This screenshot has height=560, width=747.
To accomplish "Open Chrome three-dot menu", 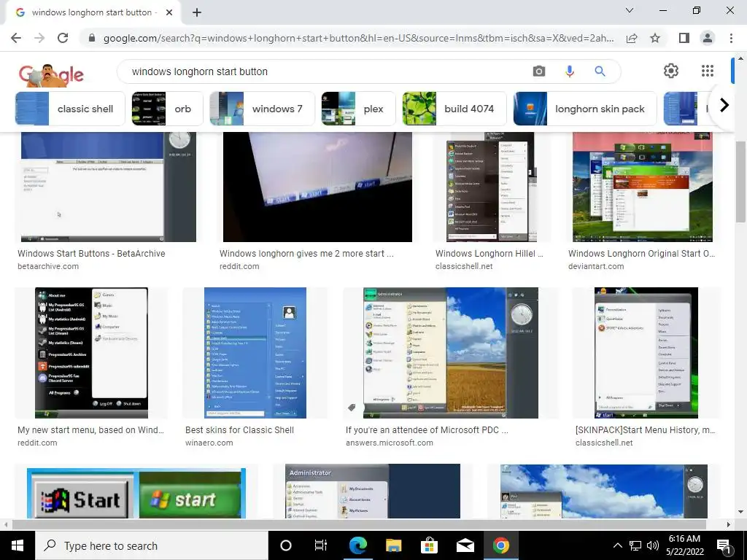I will [731, 38].
